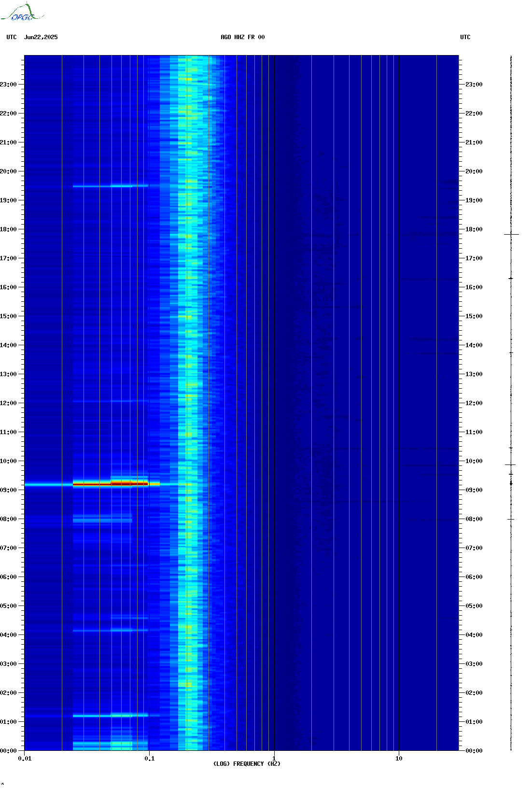
Task: Click the 09:00 label on the left axis
Action: pos(8,490)
